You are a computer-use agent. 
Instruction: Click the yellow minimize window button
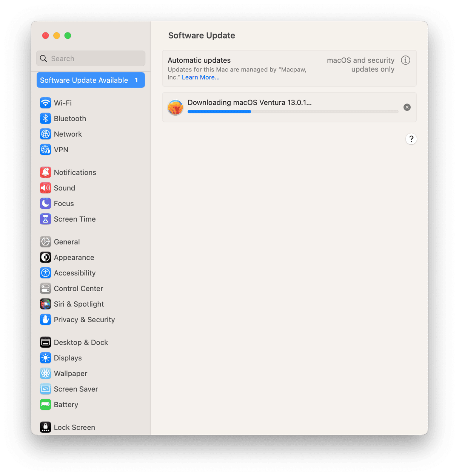pos(57,36)
